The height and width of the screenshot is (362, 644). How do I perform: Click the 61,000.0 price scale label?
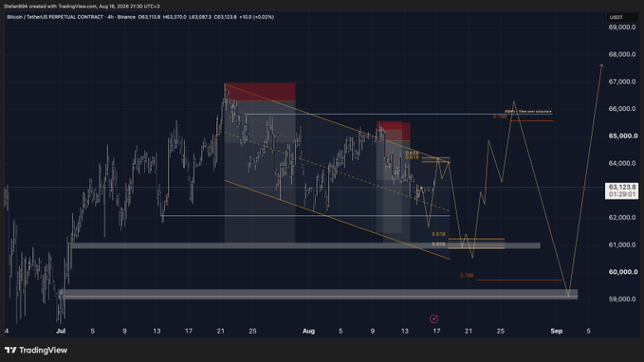[x=622, y=245]
